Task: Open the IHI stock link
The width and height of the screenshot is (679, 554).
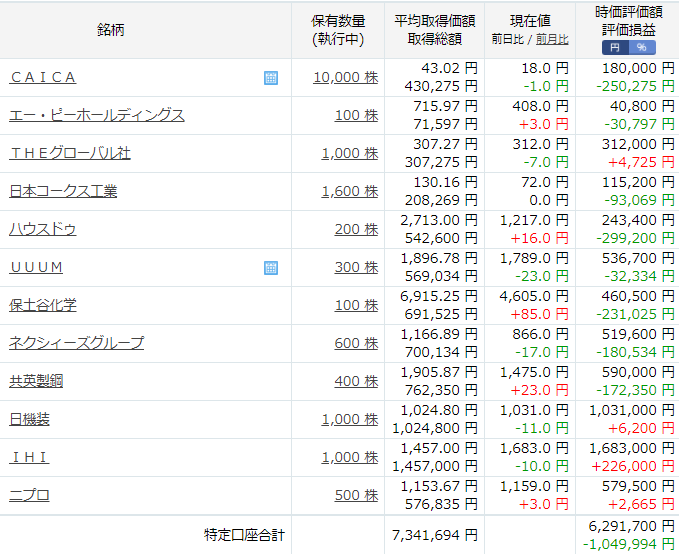Action: point(29,457)
